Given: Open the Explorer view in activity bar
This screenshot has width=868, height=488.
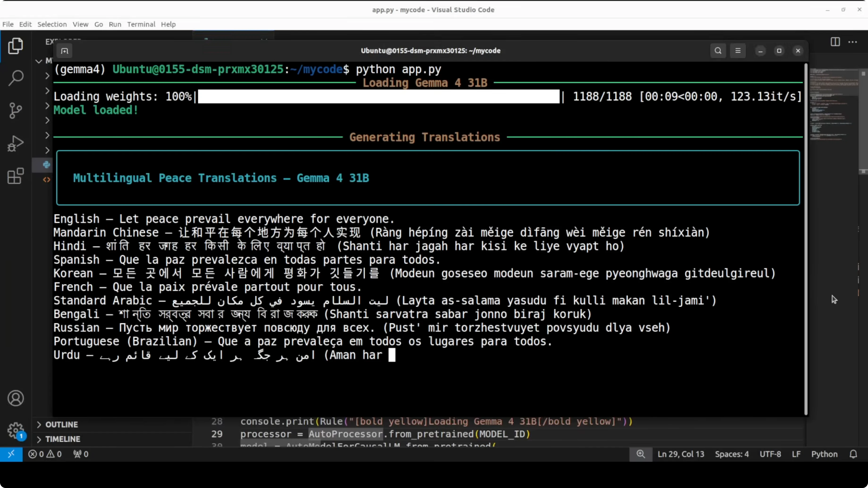Looking at the screenshot, I should [x=16, y=46].
